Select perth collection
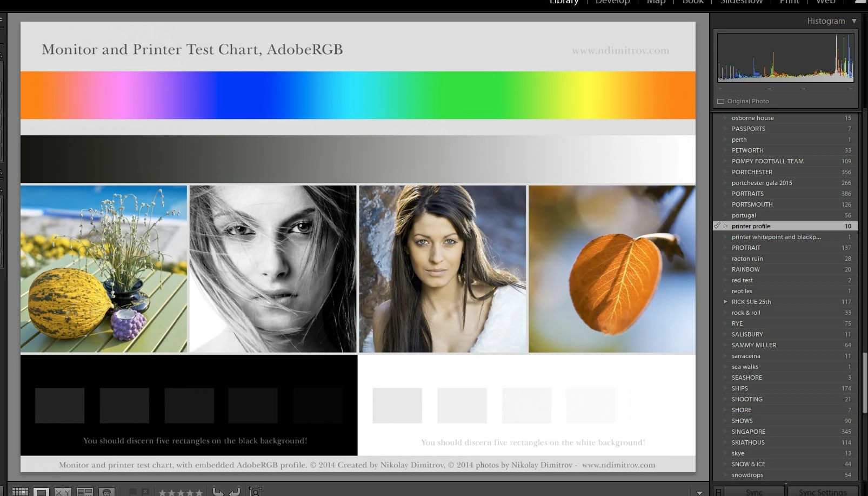The image size is (868, 496). point(785,140)
